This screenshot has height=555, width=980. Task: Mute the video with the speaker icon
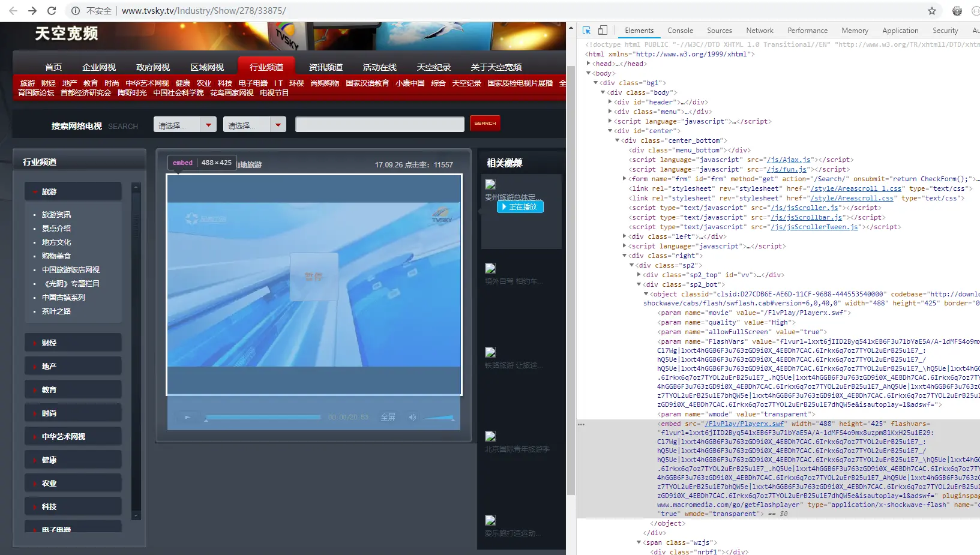tap(412, 417)
